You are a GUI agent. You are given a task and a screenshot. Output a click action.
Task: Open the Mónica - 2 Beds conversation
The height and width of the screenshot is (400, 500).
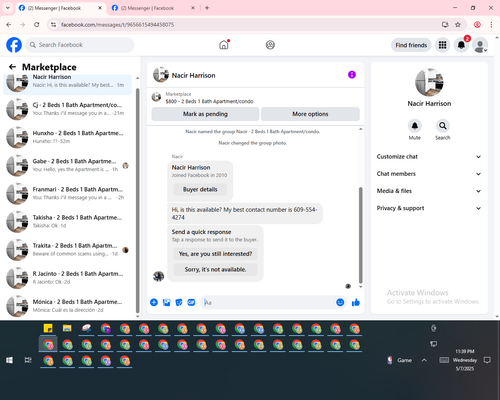67,306
